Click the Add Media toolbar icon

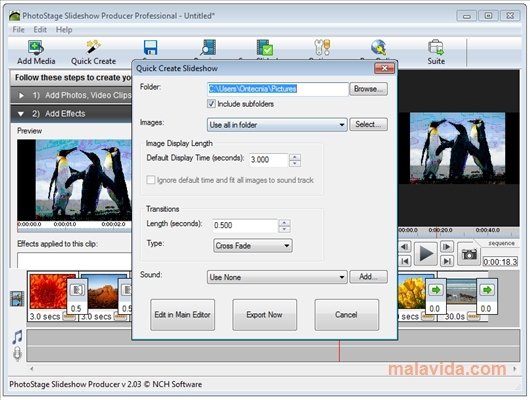click(x=36, y=47)
